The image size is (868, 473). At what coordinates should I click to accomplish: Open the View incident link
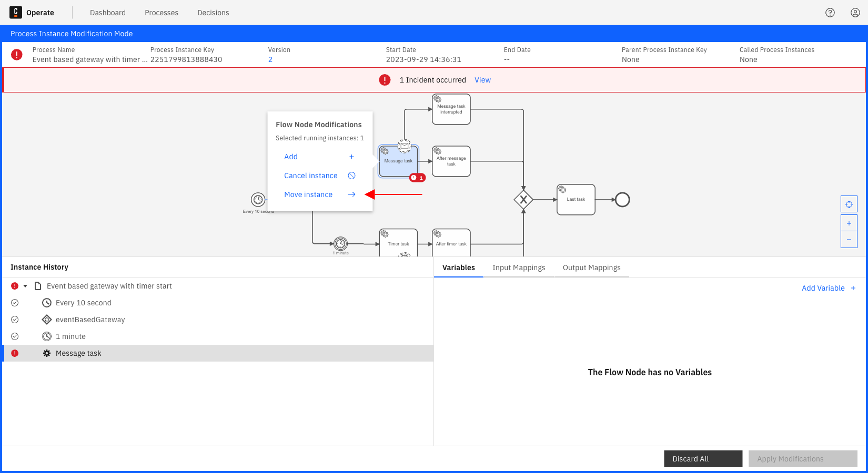coord(482,80)
